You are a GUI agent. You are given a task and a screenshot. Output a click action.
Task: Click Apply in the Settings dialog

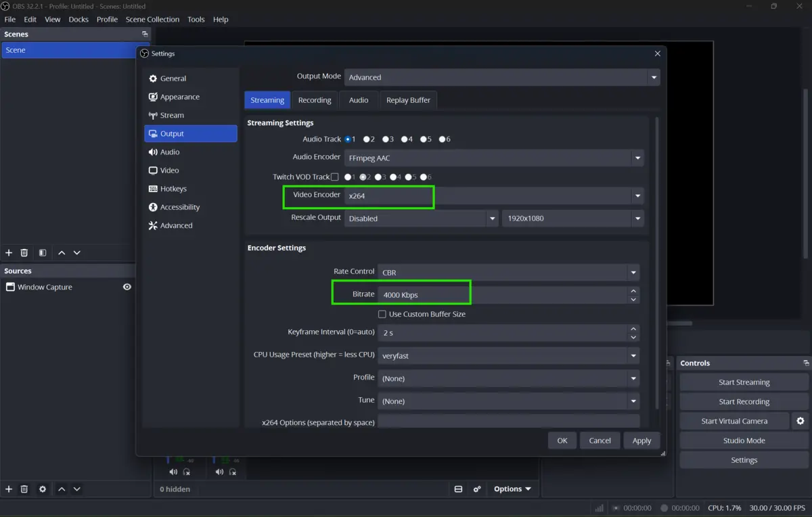click(x=641, y=441)
